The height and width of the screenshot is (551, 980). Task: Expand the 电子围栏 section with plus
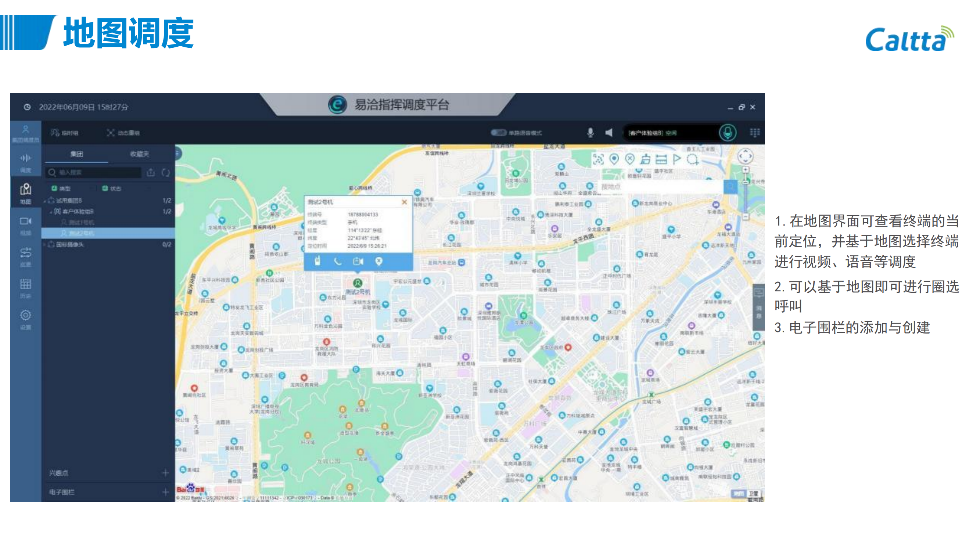[x=165, y=492]
